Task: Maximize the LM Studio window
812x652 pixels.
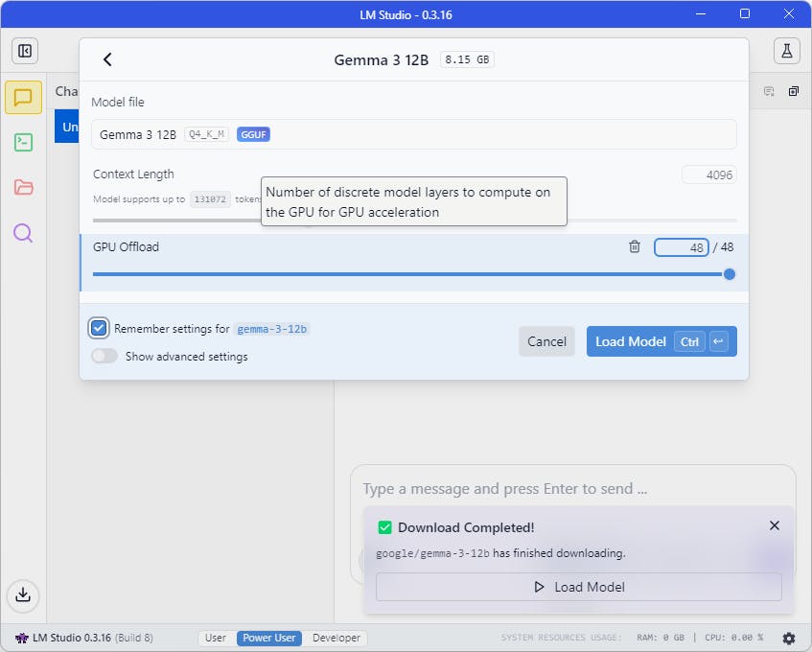Action: coord(745,14)
